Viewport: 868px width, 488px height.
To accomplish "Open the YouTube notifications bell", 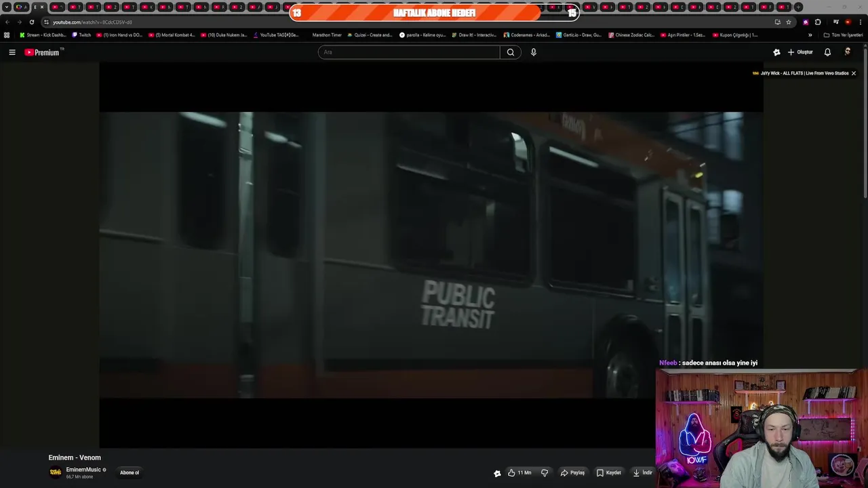I will point(827,52).
